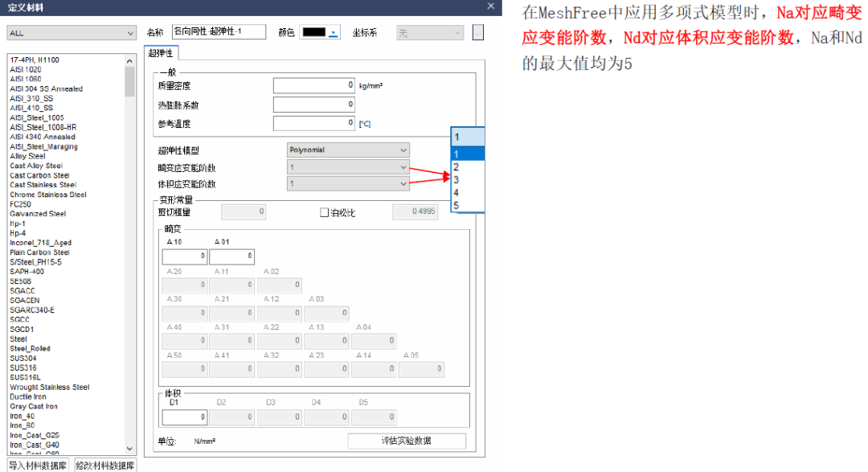Screen dimensions: 868x472
Task: Click the coordinate system browse button
Action: click(x=477, y=33)
